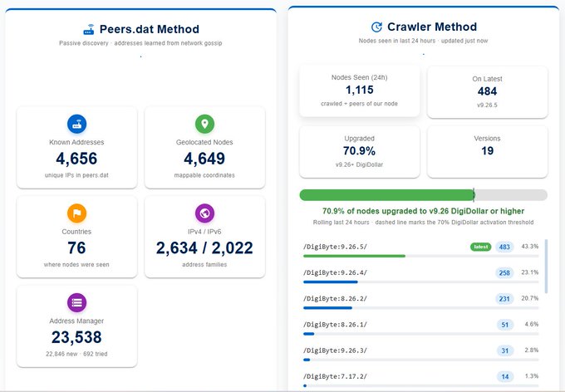
Task: Click the 'v9.26+ DigiDollar' caption
Action: pos(360,164)
